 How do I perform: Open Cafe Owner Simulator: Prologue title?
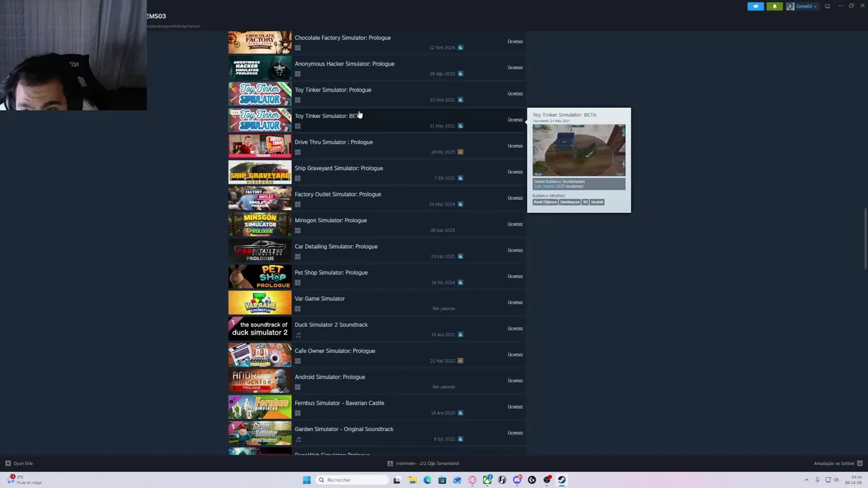(335, 351)
